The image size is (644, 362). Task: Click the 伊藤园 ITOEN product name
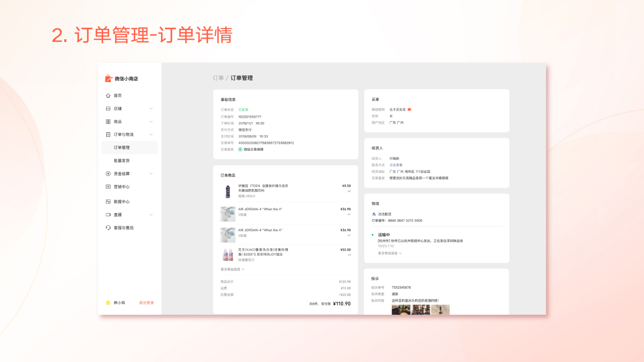pyautogui.click(x=263, y=188)
